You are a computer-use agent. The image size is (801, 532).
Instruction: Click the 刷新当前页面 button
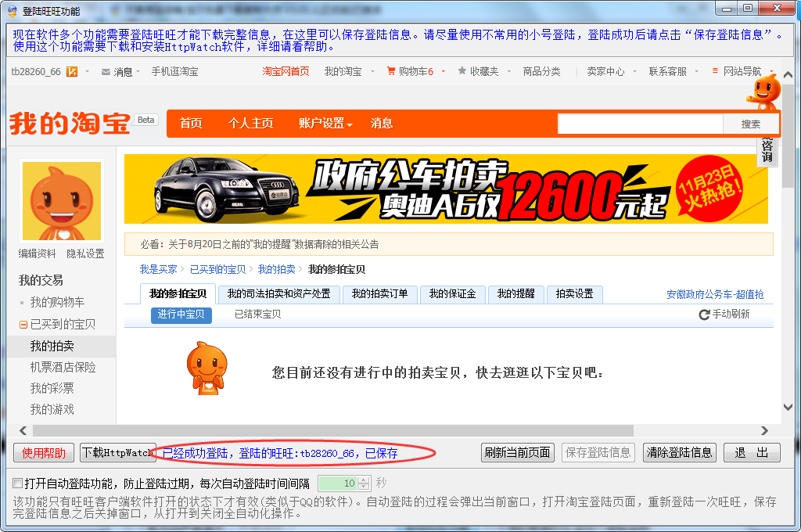(x=517, y=452)
